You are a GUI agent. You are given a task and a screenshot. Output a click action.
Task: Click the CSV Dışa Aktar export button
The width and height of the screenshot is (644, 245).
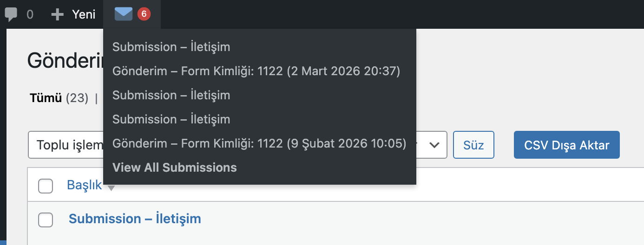pos(566,145)
